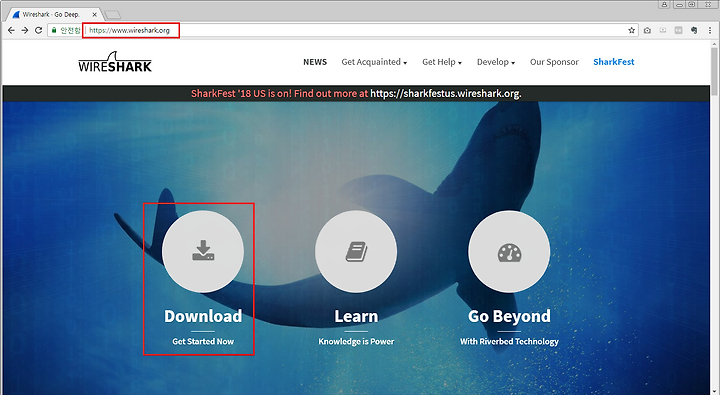Viewport: 720px width, 395px height.
Task: Open the SharkFest link in navigation
Action: 613,62
